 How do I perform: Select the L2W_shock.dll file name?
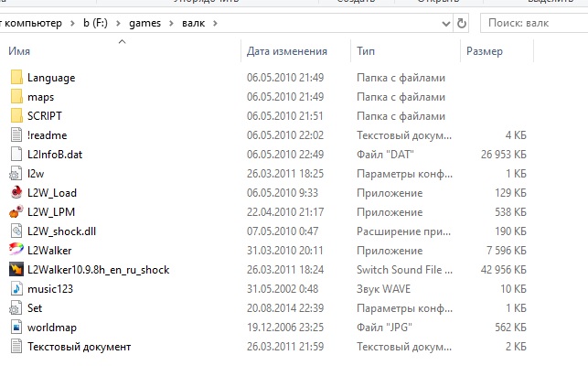pyautogui.click(x=61, y=231)
